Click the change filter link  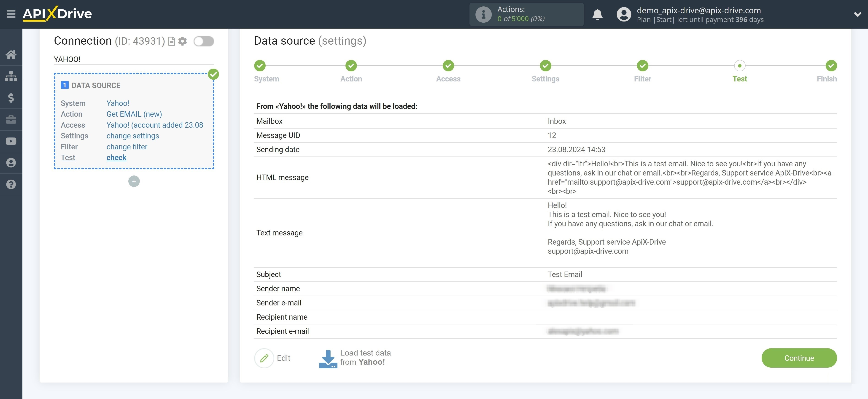(x=127, y=147)
